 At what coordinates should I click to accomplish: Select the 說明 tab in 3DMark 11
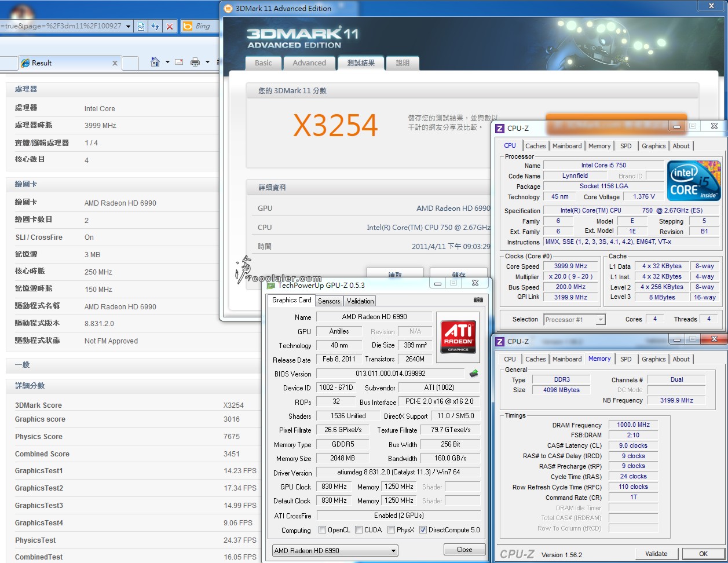tap(403, 63)
